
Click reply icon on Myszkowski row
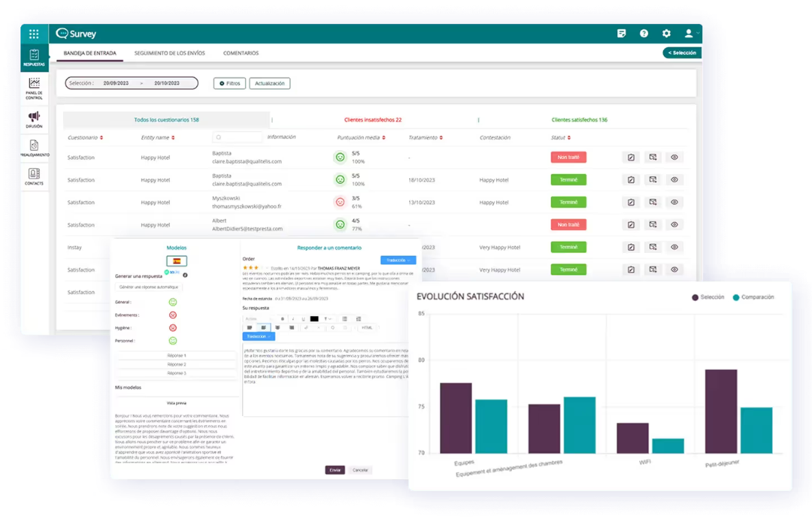tap(652, 202)
